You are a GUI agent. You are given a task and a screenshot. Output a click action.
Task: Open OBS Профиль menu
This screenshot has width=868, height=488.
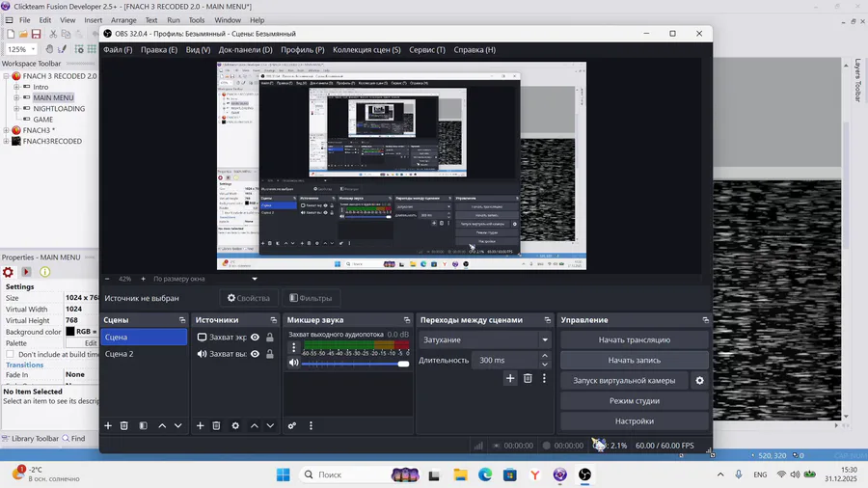tap(302, 50)
